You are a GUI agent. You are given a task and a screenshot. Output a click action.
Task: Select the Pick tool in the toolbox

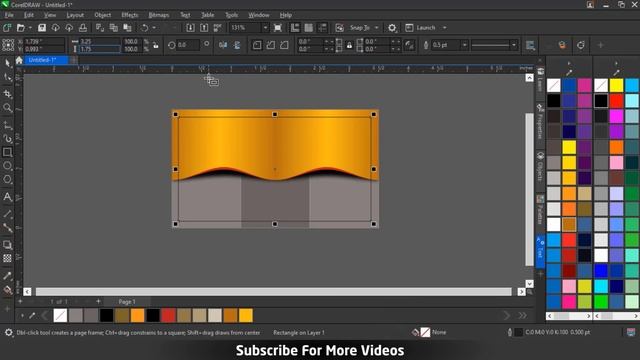7,63
